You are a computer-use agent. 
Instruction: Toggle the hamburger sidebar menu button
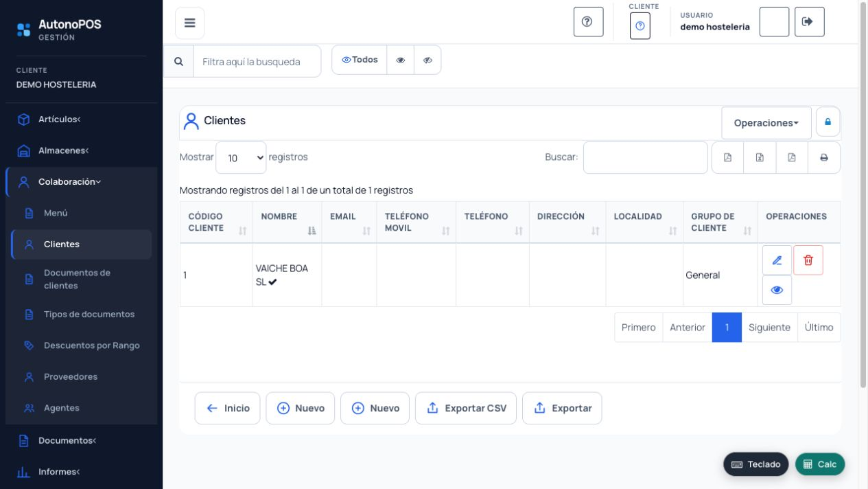(x=189, y=23)
